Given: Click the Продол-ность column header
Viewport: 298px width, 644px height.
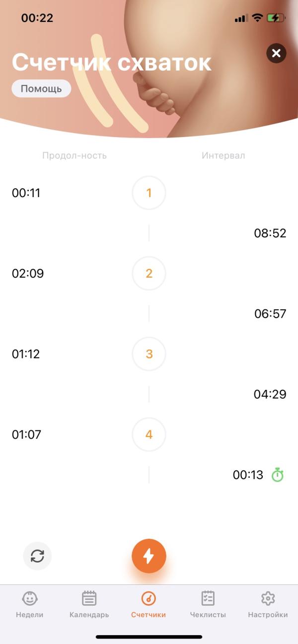Looking at the screenshot, I should (x=74, y=155).
